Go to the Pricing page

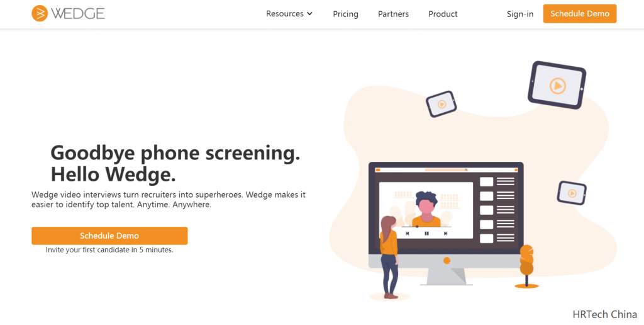(x=345, y=14)
